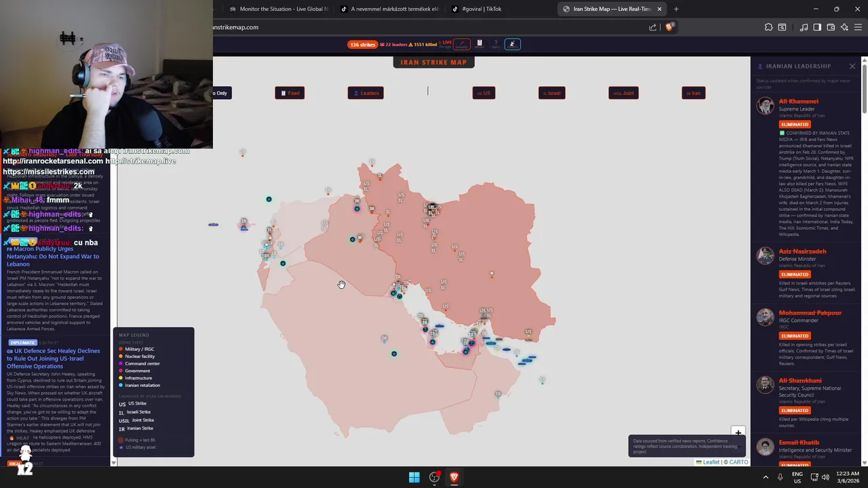Viewport: 868px width, 488px height.
Task: Click the 136 strikes counter badge
Action: click(x=362, y=45)
